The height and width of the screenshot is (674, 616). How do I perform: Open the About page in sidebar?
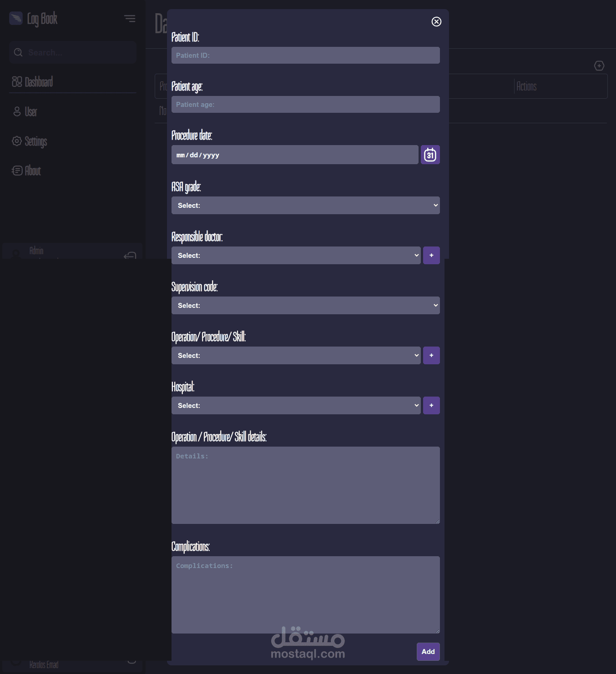coord(26,171)
